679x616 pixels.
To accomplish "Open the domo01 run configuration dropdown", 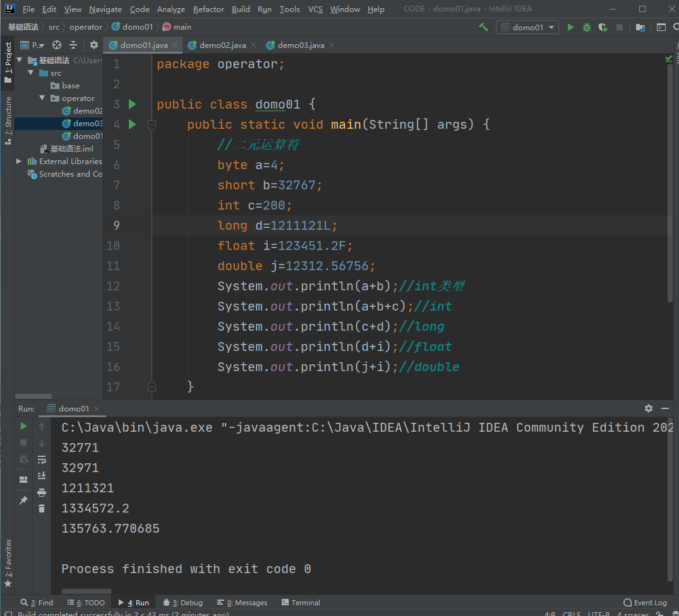I will coord(528,27).
